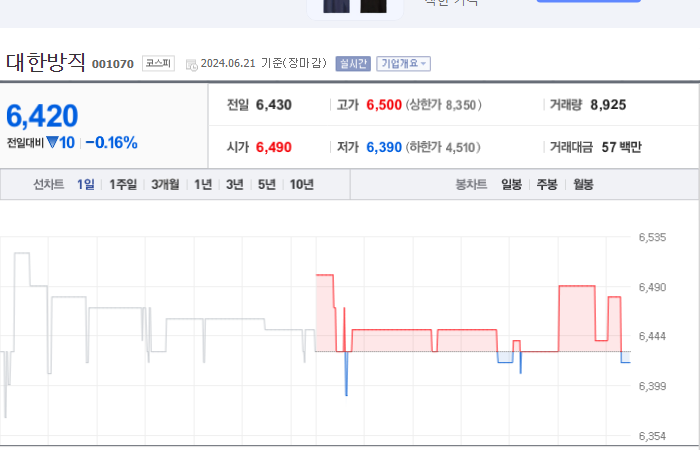
Task: Click the upper limit 상한가 8,350
Action: pyautogui.click(x=443, y=105)
